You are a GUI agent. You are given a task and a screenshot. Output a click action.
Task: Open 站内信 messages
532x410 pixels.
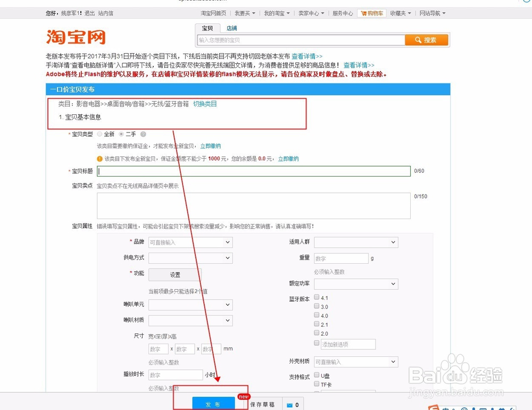[105, 13]
